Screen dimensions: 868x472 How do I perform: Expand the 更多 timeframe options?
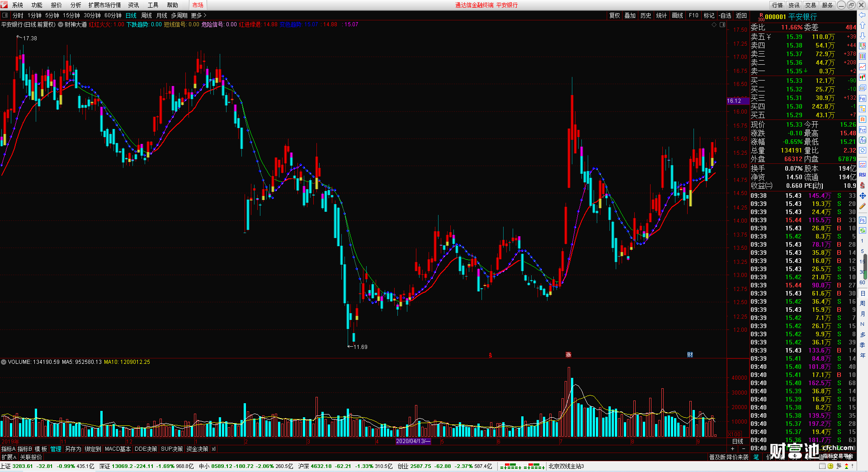(x=198, y=15)
